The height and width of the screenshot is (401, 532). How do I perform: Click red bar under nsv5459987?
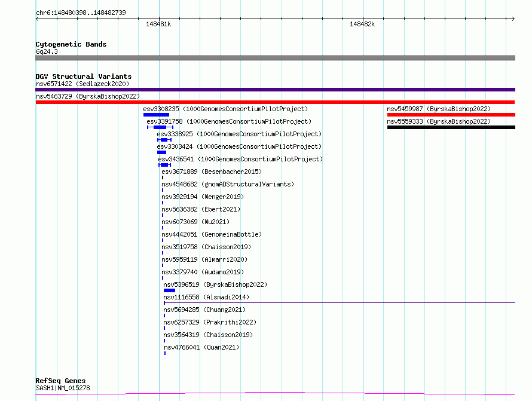pos(451,115)
